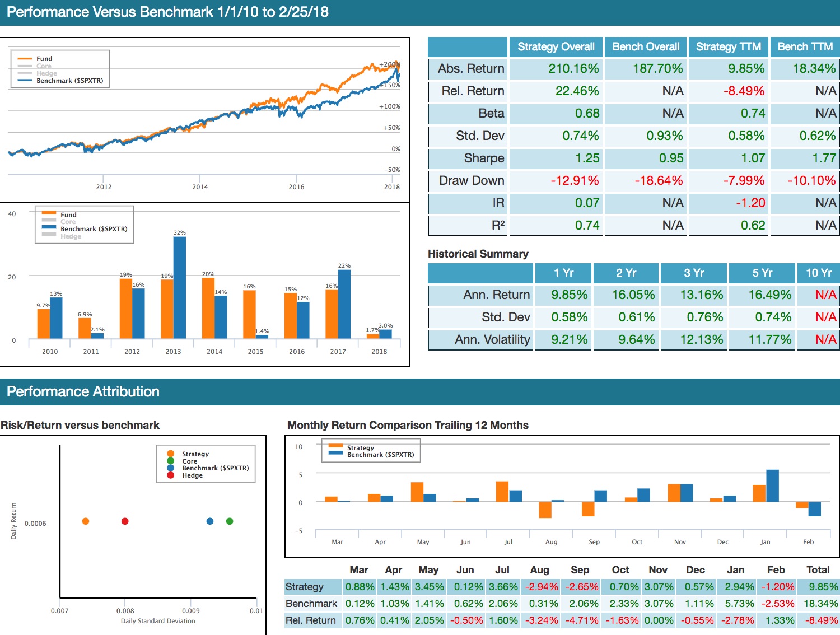The height and width of the screenshot is (635, 840).
Task: Toggle the Fund series in the cumulative chart legend
Action: tap(43, 59)
